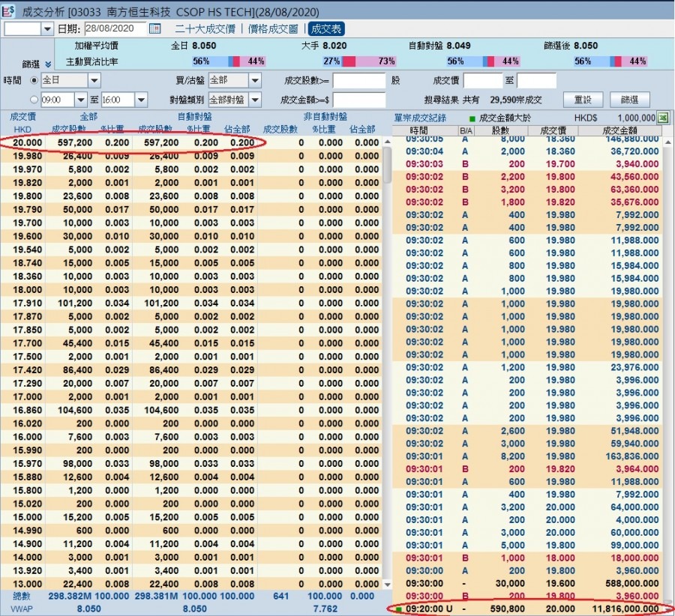This screenshot has width=675, height=616.
Task: Open the 09:00 start time dropdown
Action: pyautogui.click(x=79, y=100)
